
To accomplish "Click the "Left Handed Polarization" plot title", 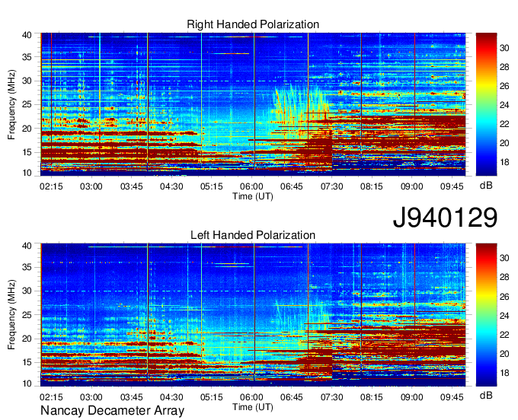I will [253, 235].
